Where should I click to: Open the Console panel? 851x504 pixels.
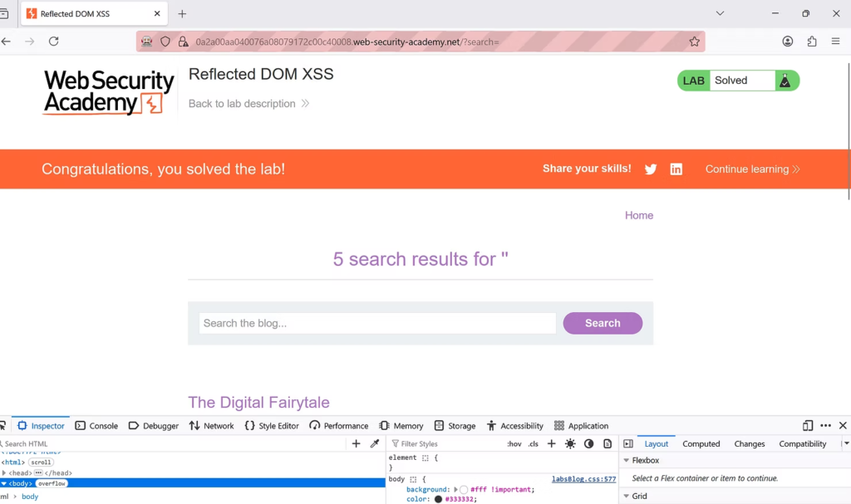pyautogui.click(x=96, y=426)
